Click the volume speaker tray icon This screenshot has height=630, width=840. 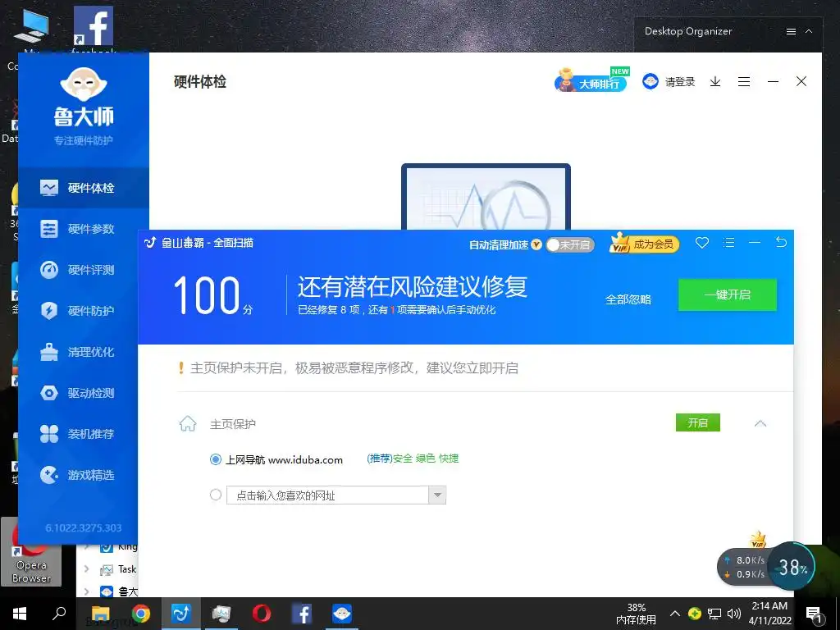tap(734, 614)
